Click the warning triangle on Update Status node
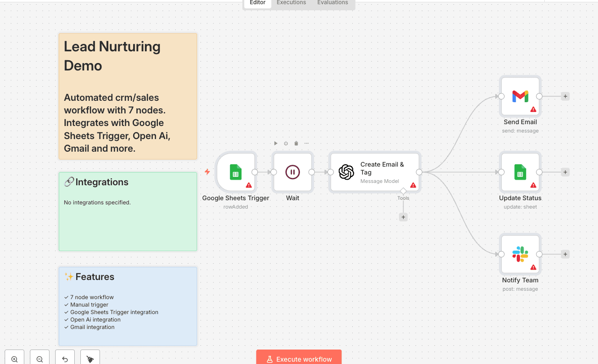Screen dimensions: 598x364 pyautogui.click(x=533, y=184)
